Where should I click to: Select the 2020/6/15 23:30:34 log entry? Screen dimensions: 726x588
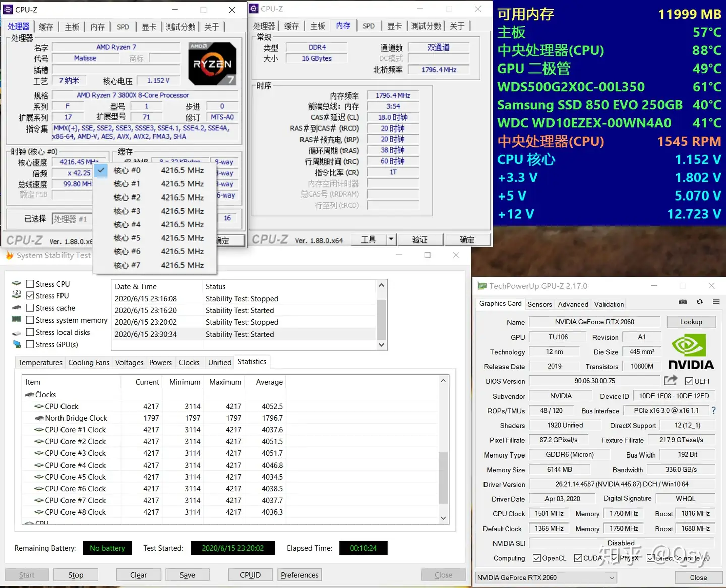244,334
